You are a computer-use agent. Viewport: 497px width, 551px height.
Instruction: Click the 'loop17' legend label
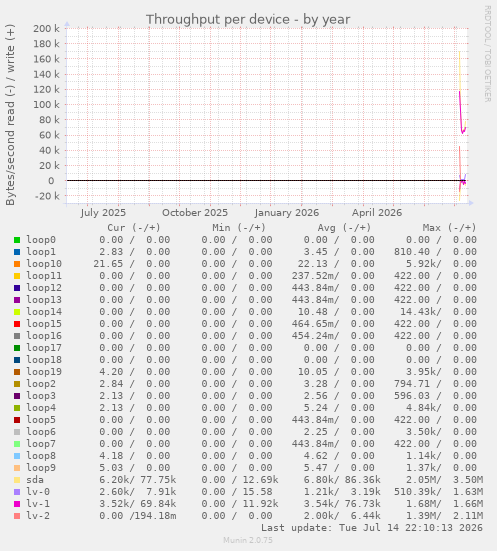coord(44,348)
